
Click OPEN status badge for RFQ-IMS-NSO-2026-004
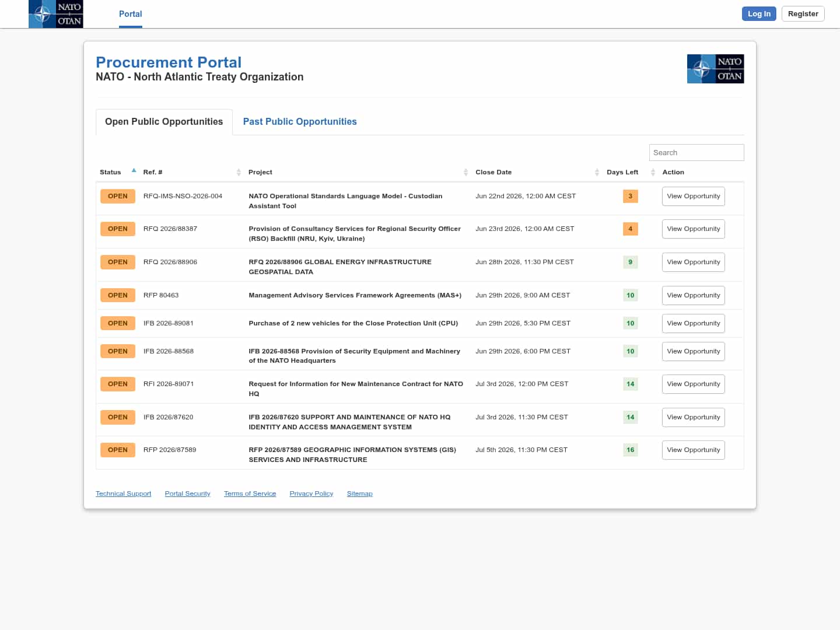coord(118,197)
